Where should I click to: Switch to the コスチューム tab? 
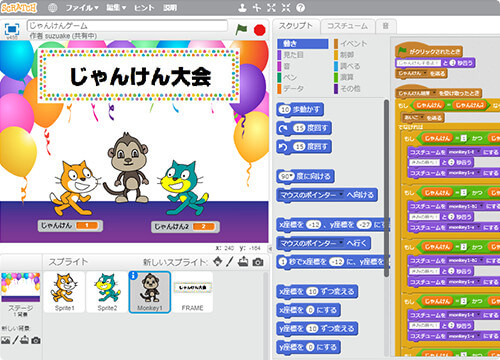pyautogui.click(x=347, y=26)
